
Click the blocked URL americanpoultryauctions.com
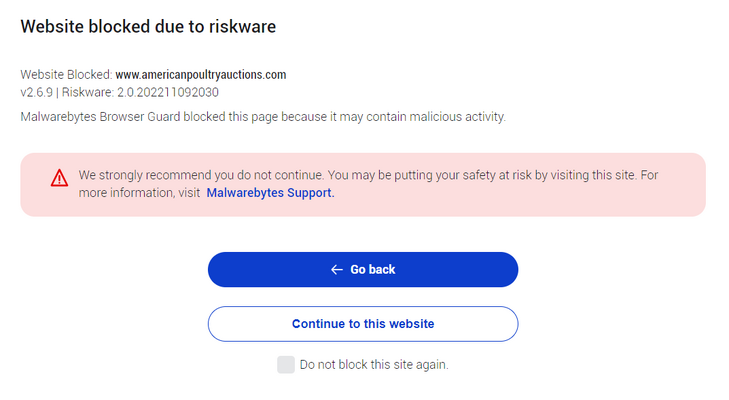201,75
